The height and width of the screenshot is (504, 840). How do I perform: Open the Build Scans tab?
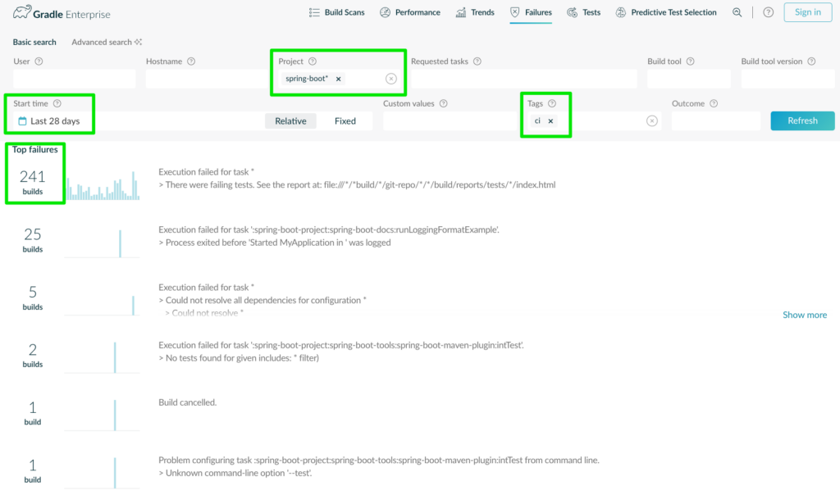(x=337, y=12)
